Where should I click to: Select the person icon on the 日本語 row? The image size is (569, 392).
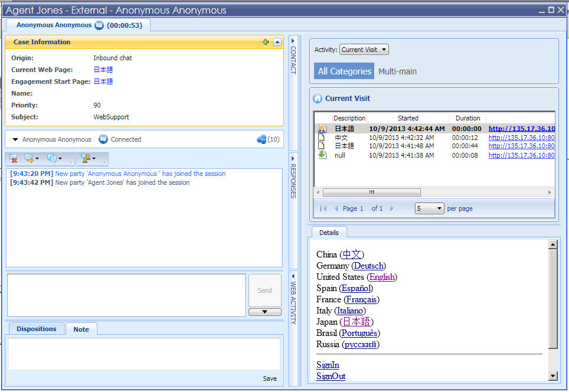coord(322,128)
